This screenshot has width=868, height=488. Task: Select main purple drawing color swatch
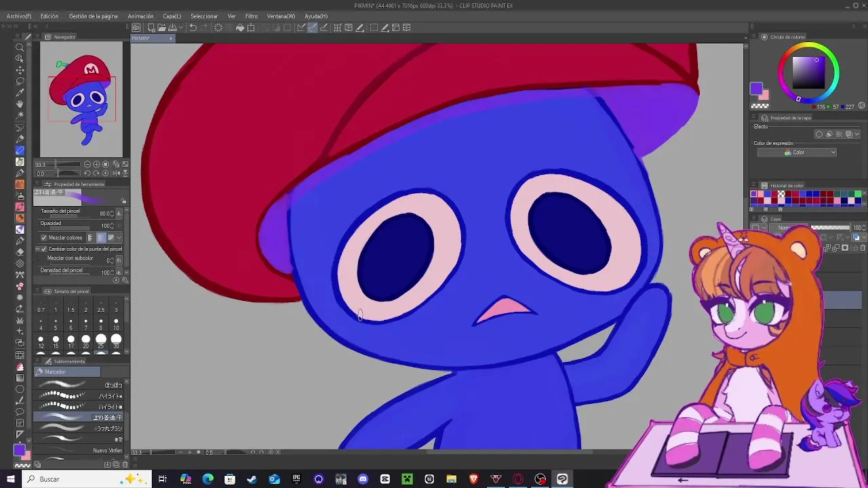pos(20,449)
